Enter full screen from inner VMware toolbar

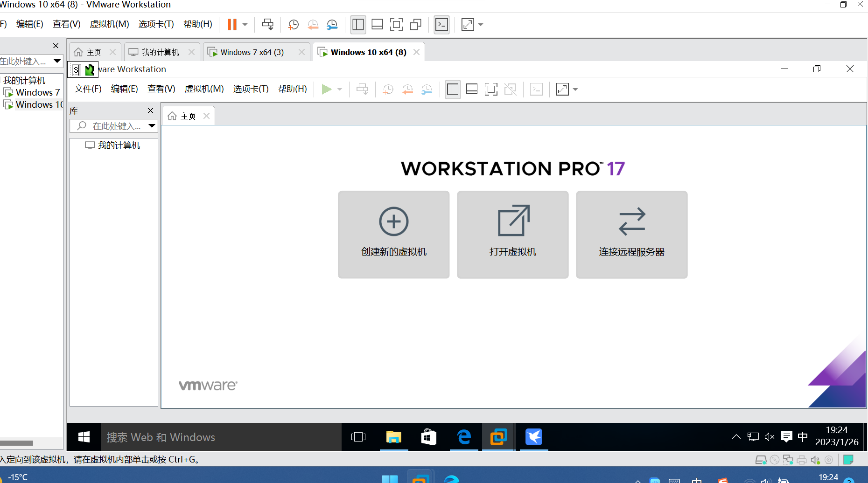491,89
